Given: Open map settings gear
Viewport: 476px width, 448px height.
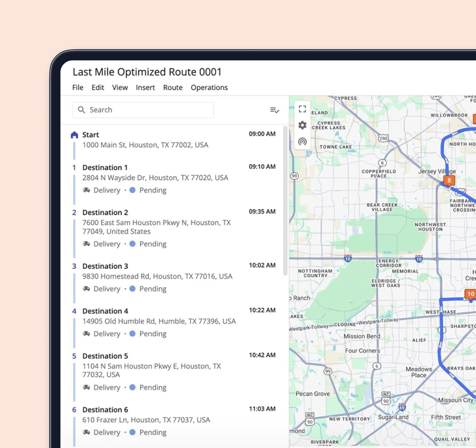Looking at the screenshot, I should click(x=302, y=125).
